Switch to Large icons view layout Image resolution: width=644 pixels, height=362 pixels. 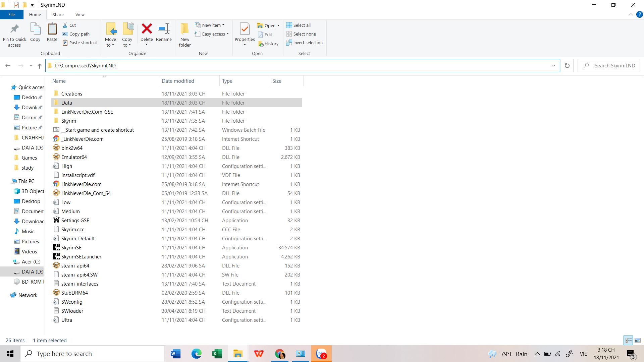click(x=638, y=340)
